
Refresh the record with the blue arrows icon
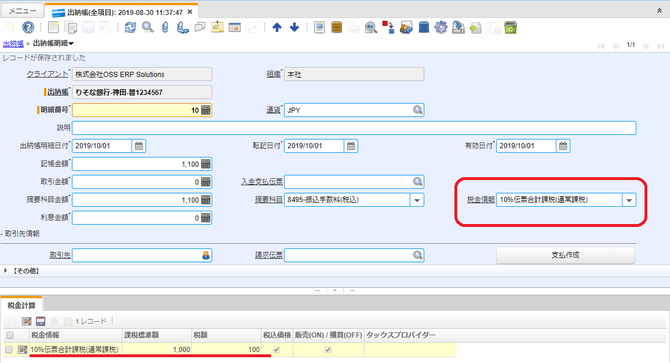(x=130, y=28)
